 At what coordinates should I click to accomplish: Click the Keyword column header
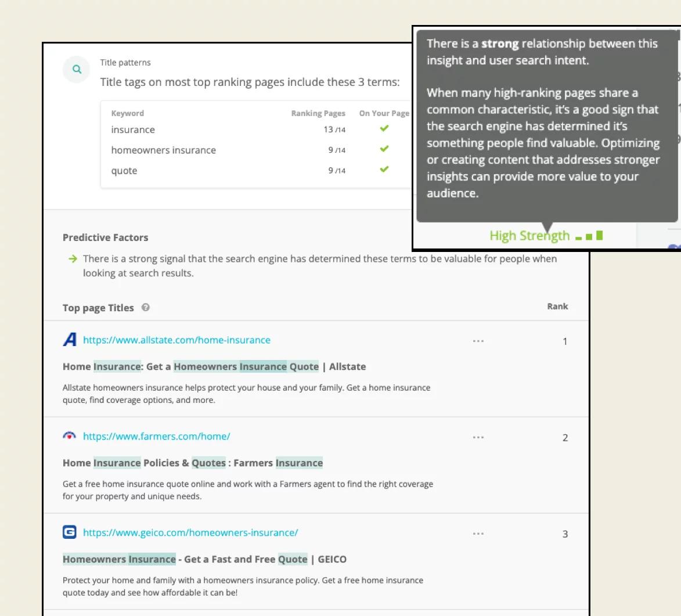[127, 113]
